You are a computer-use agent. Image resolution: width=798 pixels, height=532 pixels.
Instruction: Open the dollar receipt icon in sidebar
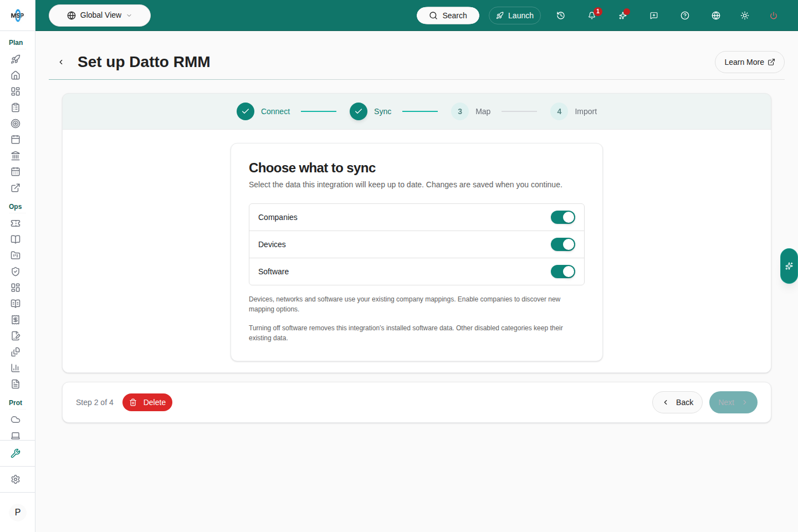16,320
